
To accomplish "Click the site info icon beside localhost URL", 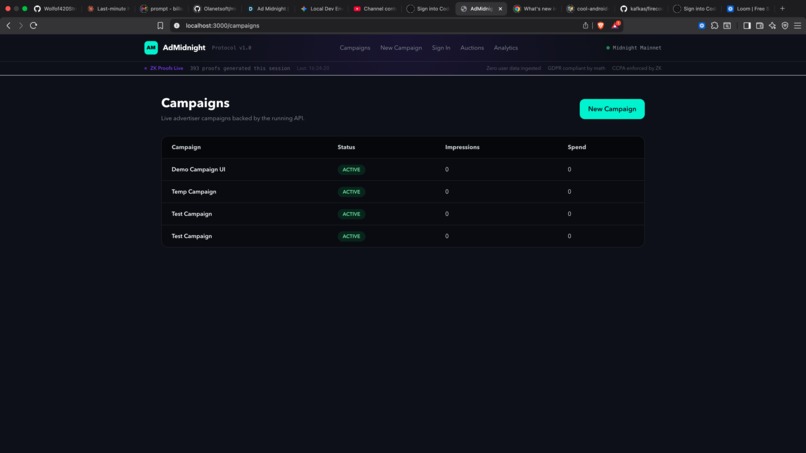I will pos(177,25).
